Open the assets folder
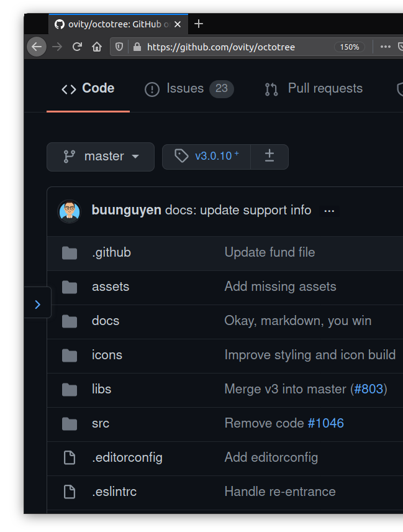 pos(111,287)
